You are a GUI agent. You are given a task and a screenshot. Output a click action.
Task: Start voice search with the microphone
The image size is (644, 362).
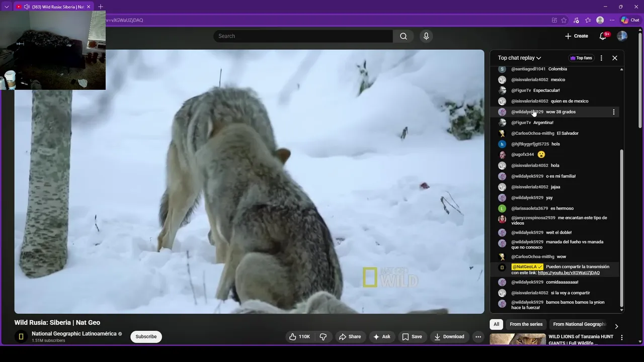pyautogui.click(x=426, y=36)
